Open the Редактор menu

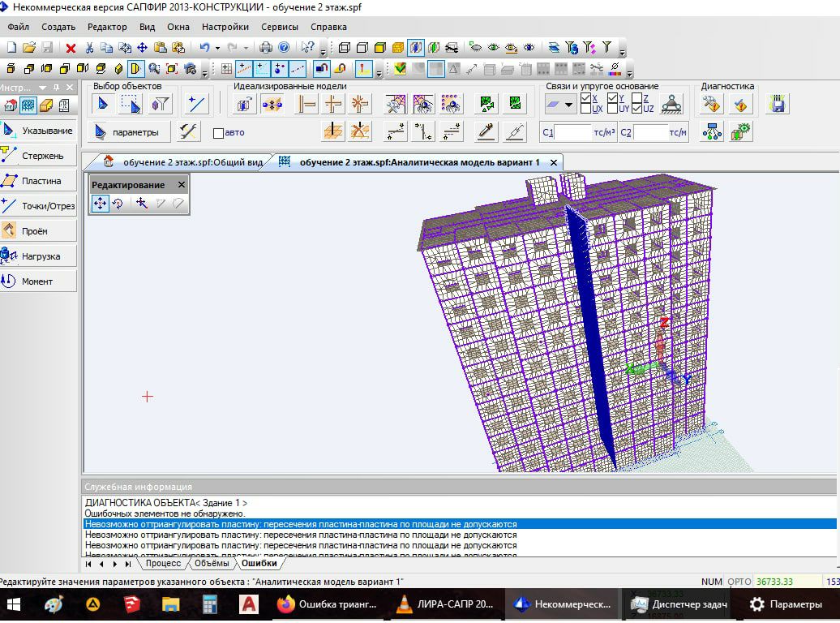(107, 27)
